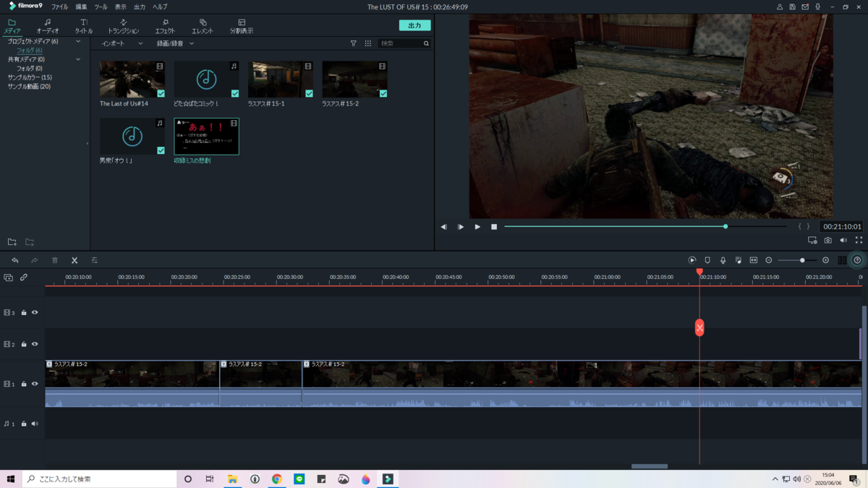Screen dimensions: 868x488
Task: Click the render preview icon in timeline toolbar
Action: (692, 260)
